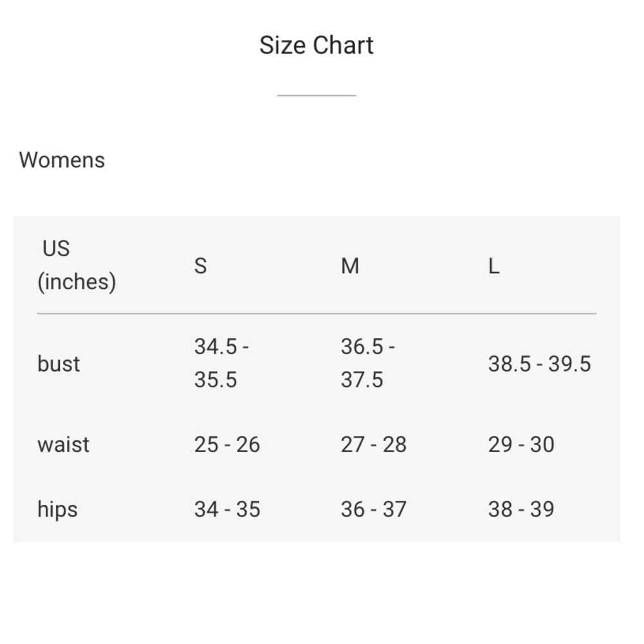Select the waist value 29 - 30

click(x=521, y=444)
